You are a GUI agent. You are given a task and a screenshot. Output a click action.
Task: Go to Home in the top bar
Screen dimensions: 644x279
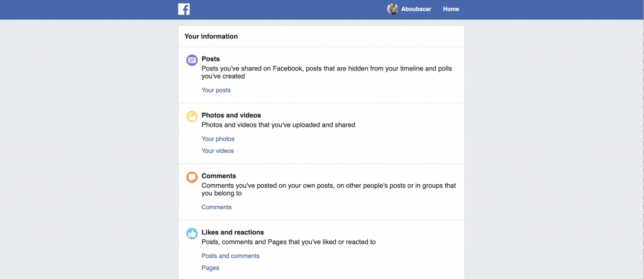coord(451,9)
